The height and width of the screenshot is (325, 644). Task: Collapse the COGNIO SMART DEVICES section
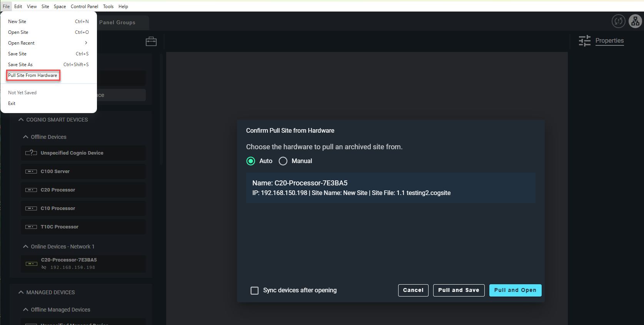coord(21,120)
